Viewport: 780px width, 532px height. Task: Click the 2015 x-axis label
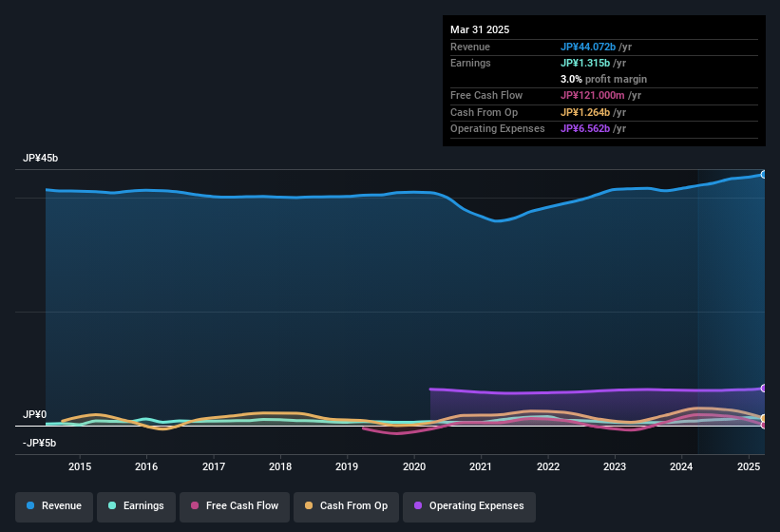click(x=80, y=466)
